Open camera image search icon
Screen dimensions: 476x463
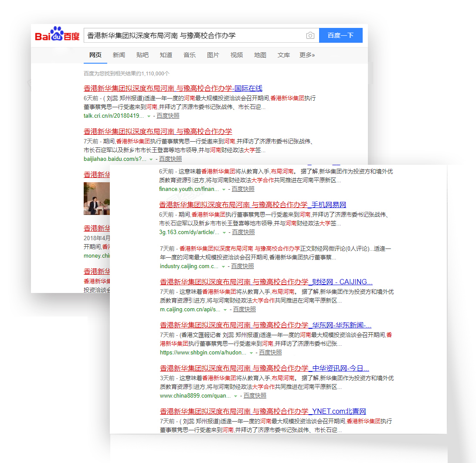(x=310, y=35)
